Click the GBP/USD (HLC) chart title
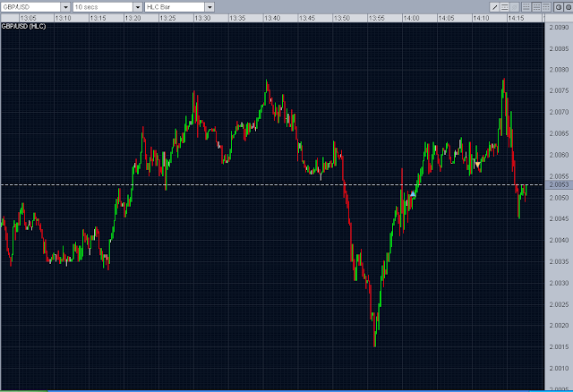The width and height of the screenshot is (573, 392). [24, 26]
